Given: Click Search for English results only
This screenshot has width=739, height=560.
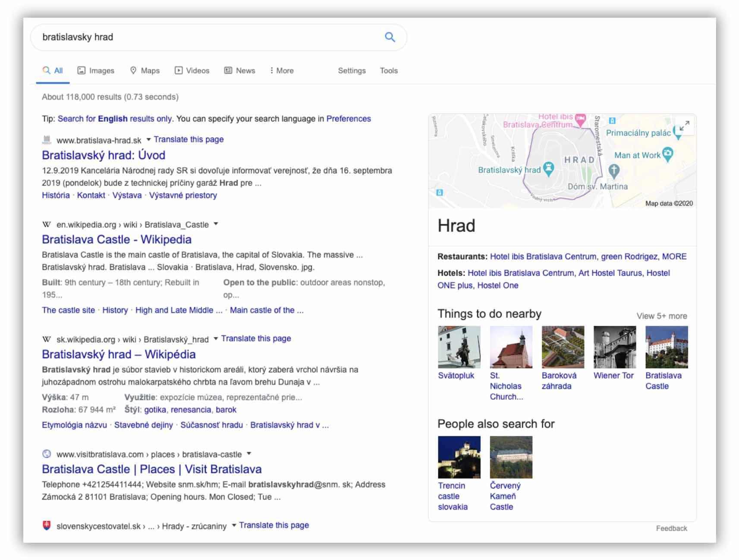Looking at the screenshot, I should coord(115,119).
